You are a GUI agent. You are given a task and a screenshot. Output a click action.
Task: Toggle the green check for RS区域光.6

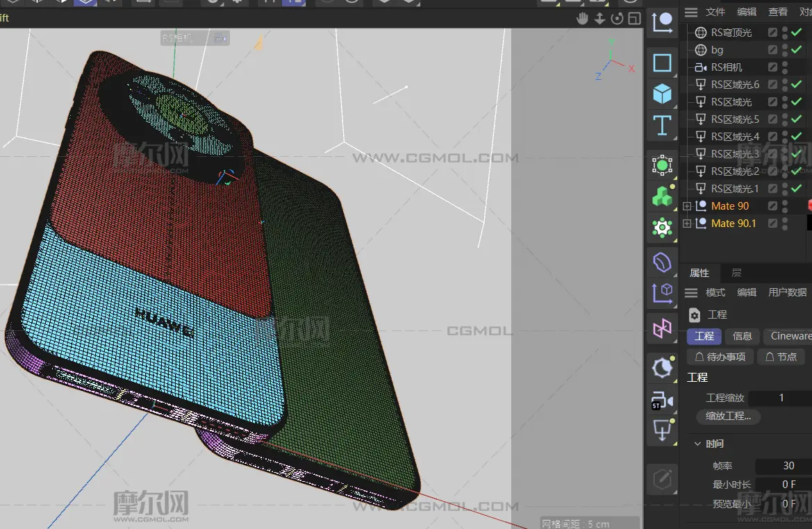pos(797,84)
